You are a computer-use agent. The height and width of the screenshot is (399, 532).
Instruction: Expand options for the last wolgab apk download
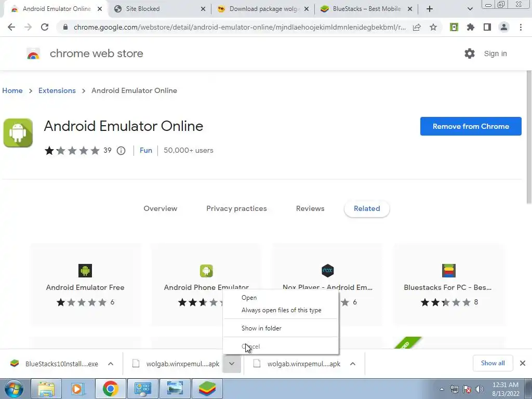point(353,364)
